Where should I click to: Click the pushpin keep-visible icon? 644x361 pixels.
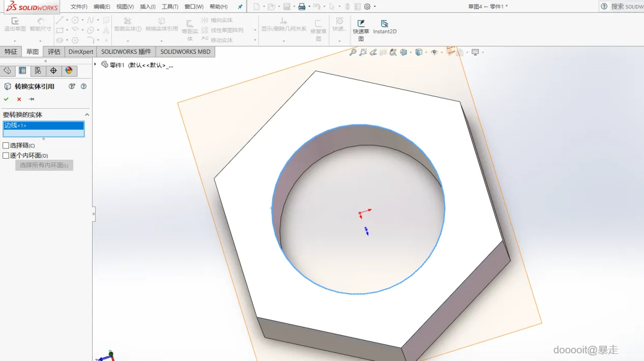(32, 99)
